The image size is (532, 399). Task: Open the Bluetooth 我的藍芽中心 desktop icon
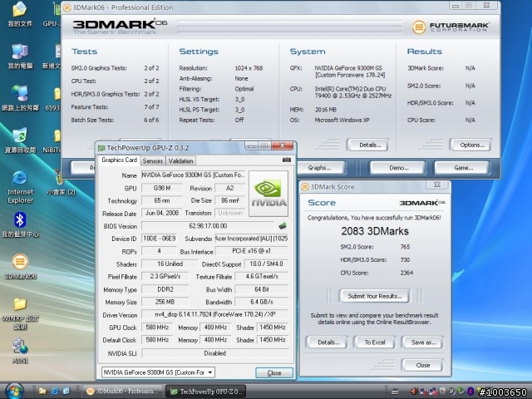coord(20,224)
